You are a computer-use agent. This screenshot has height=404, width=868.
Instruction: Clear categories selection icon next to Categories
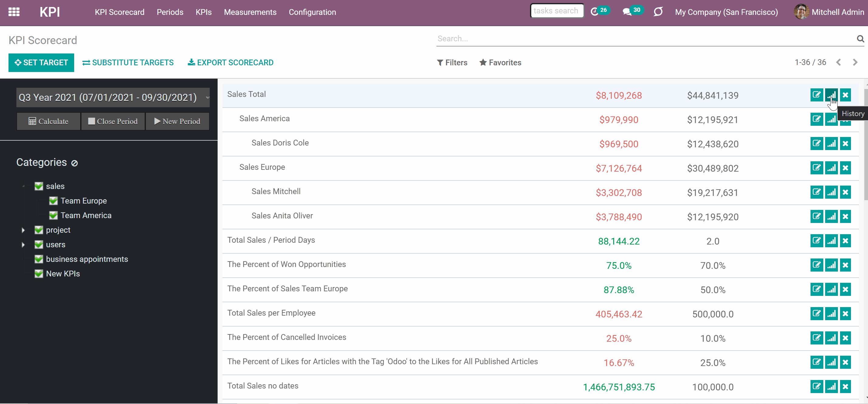[74, 163]
